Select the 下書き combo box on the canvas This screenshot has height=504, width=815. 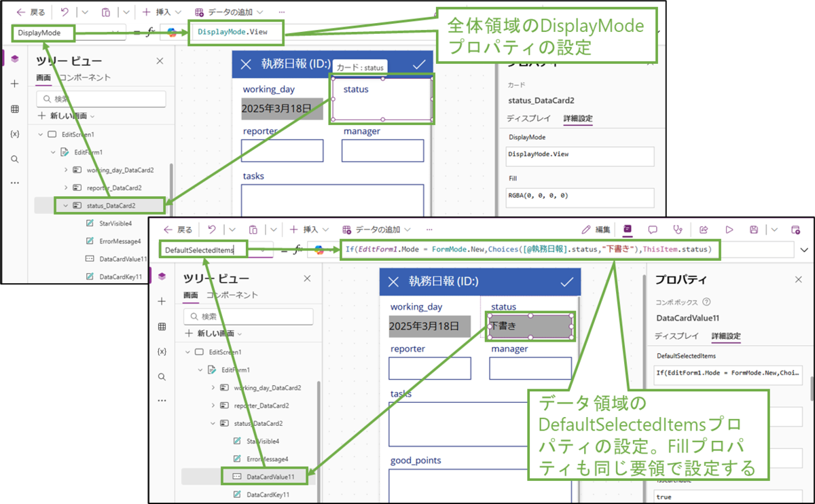coord(530,326)
